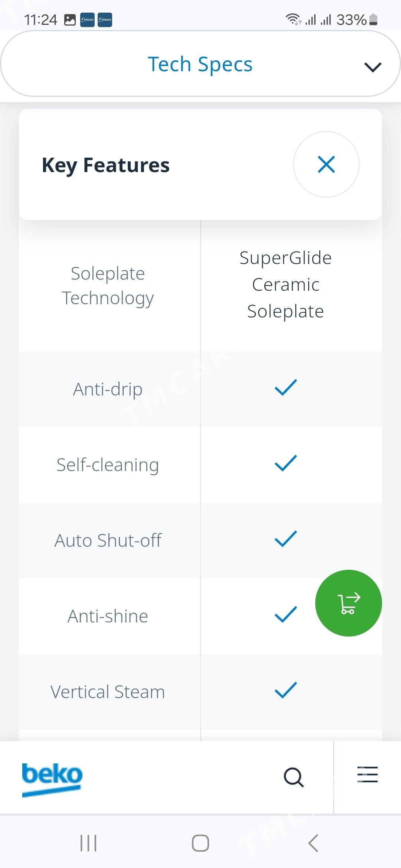Image resolution: width=401 pixels, height=868 pixels.
Task: Go to the Beko logo home
Action: (52, 778)
